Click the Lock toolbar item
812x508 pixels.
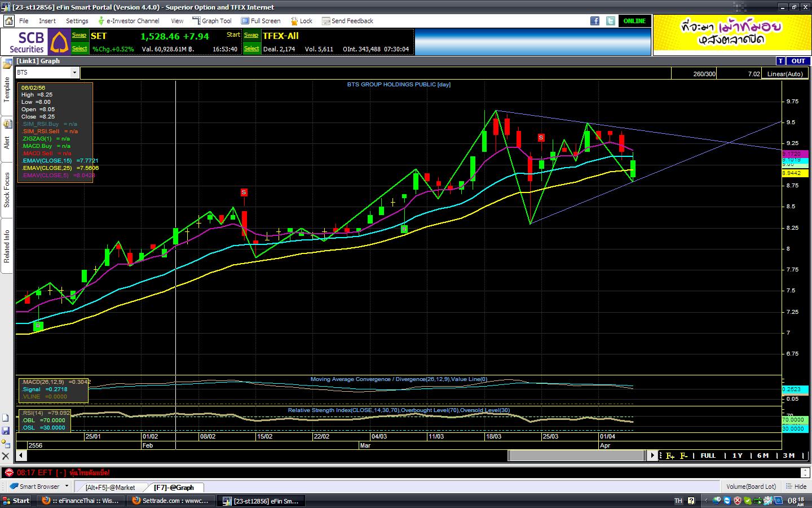[302, 21]
